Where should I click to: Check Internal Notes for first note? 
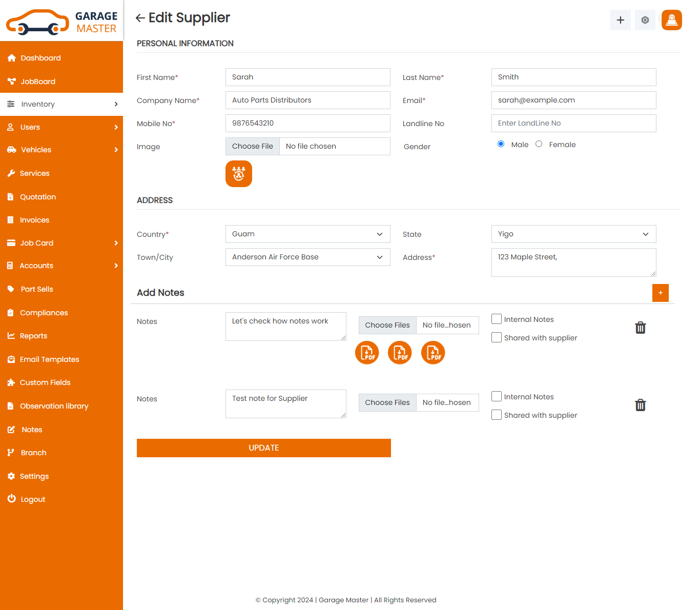pyautogui.click(x=497, y=319)
